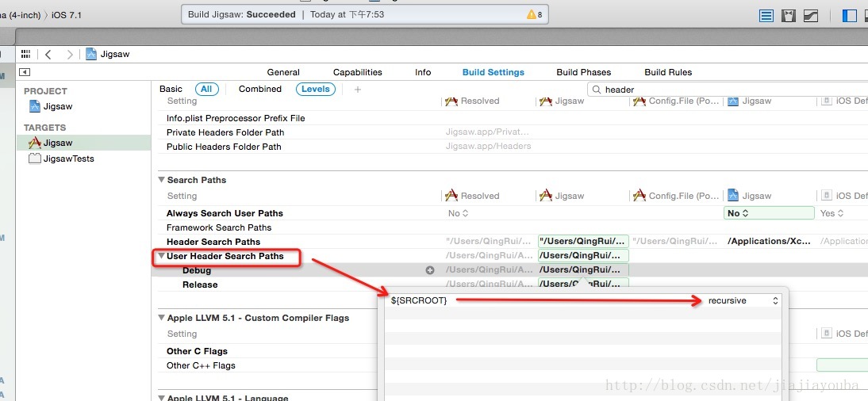Select Public Headers Folder Path setting

224,147
